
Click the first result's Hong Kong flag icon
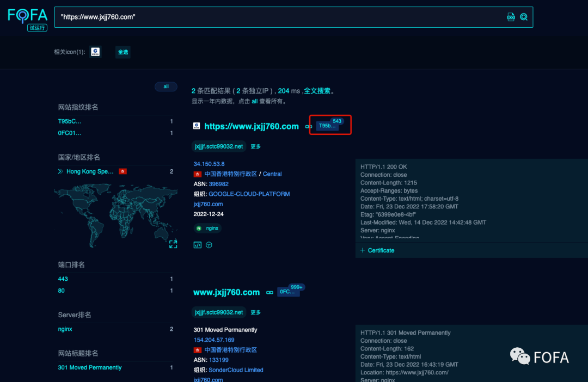pyautogui.click(x=197, y=174)
